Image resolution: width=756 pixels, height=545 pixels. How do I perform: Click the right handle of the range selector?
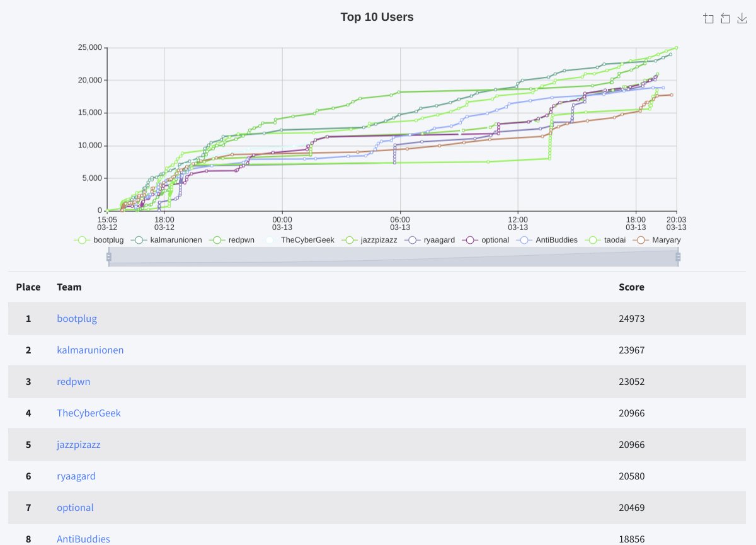[x=679, y=256]
